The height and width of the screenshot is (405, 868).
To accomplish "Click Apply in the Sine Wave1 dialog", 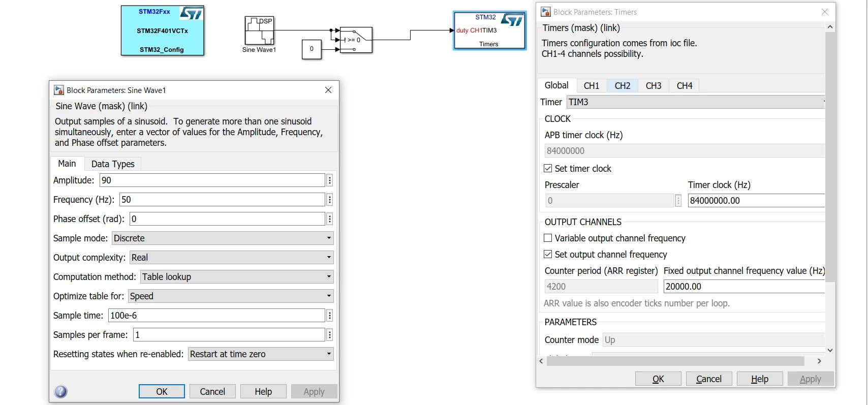I will (314, 391).
